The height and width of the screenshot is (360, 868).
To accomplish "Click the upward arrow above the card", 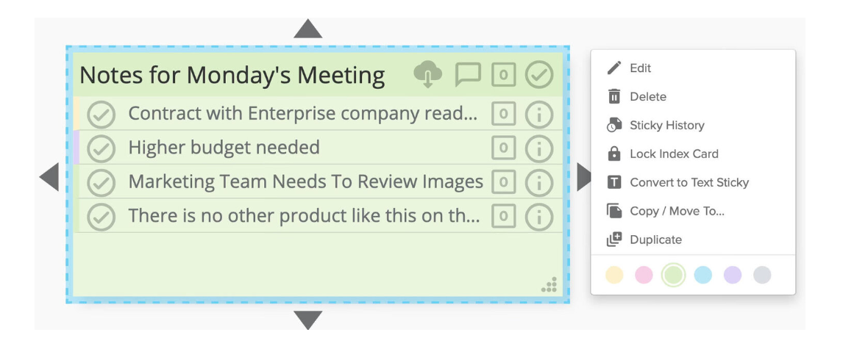I will (x=307, y=29).
